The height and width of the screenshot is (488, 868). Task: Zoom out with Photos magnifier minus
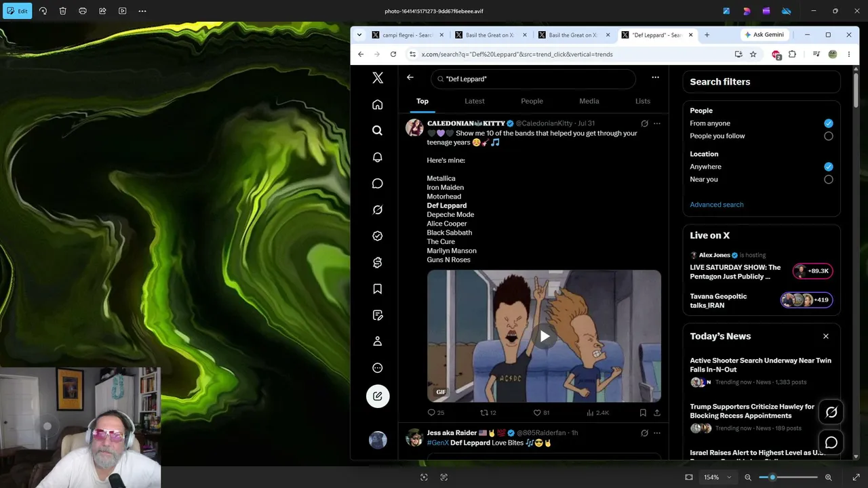coord(748,477)
